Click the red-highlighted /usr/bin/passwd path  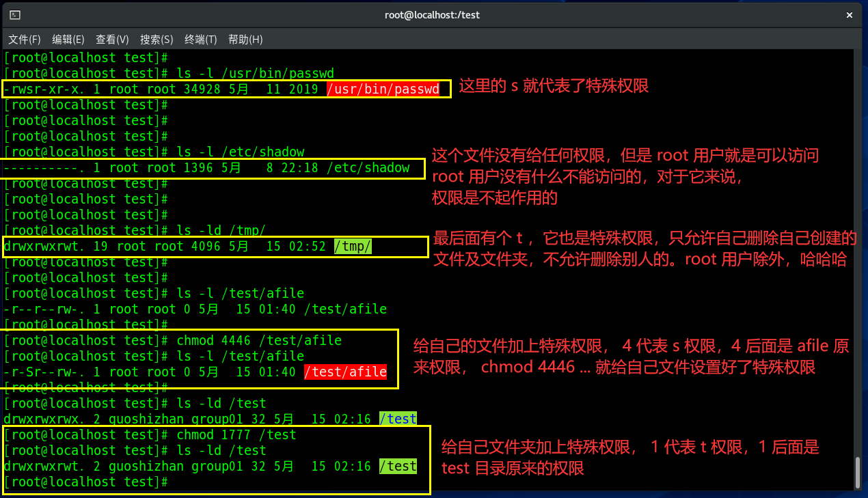pyautogui.click(x=388, y=89)
